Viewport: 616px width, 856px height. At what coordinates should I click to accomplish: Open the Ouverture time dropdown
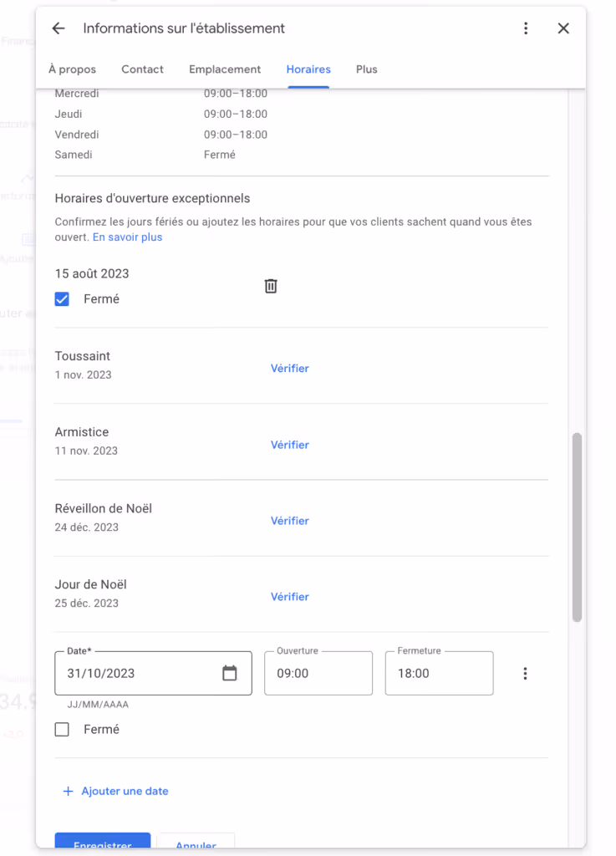(x=318, y=673)
